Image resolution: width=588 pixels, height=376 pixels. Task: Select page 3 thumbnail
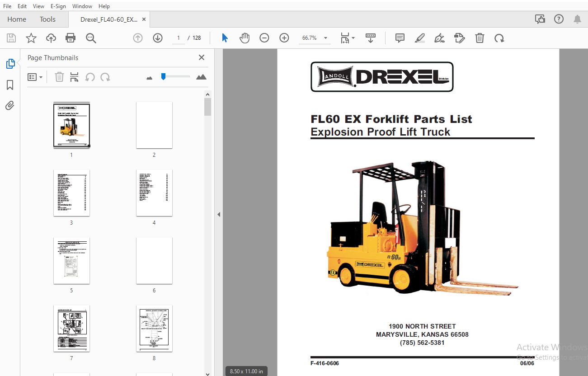point(71,193)
